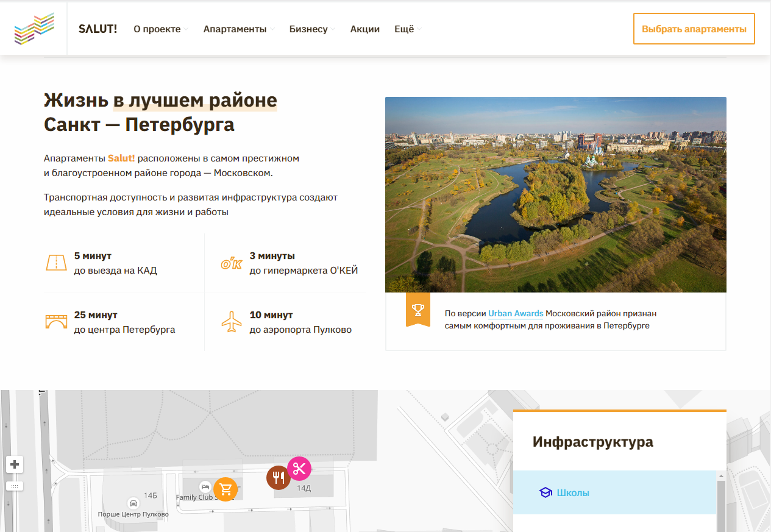Click the orange "Salut!" text in the paragraph

pyautogui.click(x=121, y=158)
